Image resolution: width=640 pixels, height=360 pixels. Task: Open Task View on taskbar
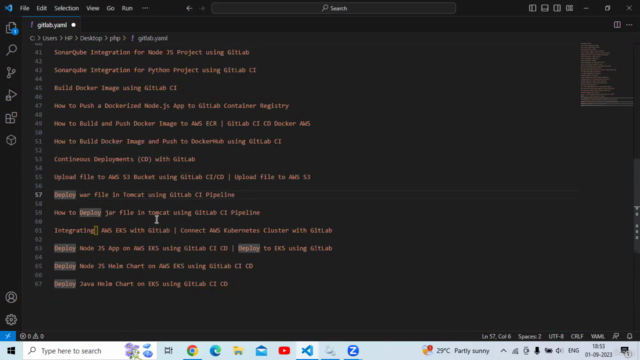[168, 351]
